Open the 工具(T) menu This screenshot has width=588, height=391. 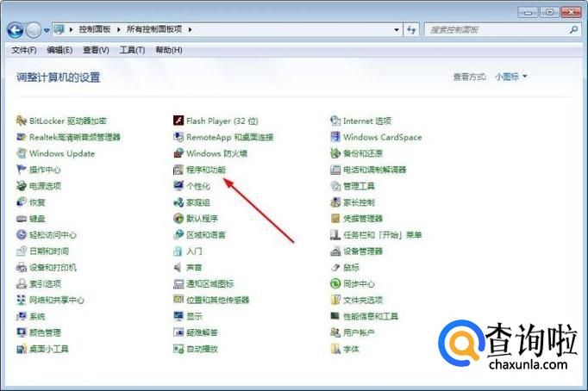(132, 50)
